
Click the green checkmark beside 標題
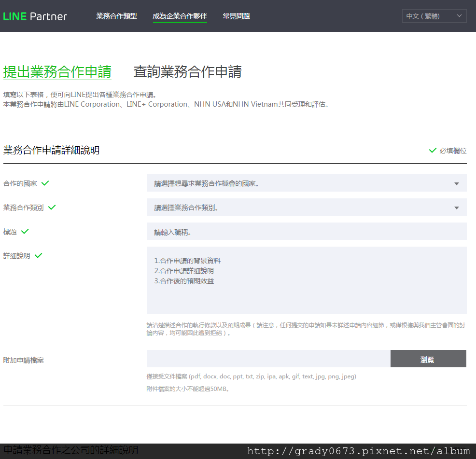25,231
